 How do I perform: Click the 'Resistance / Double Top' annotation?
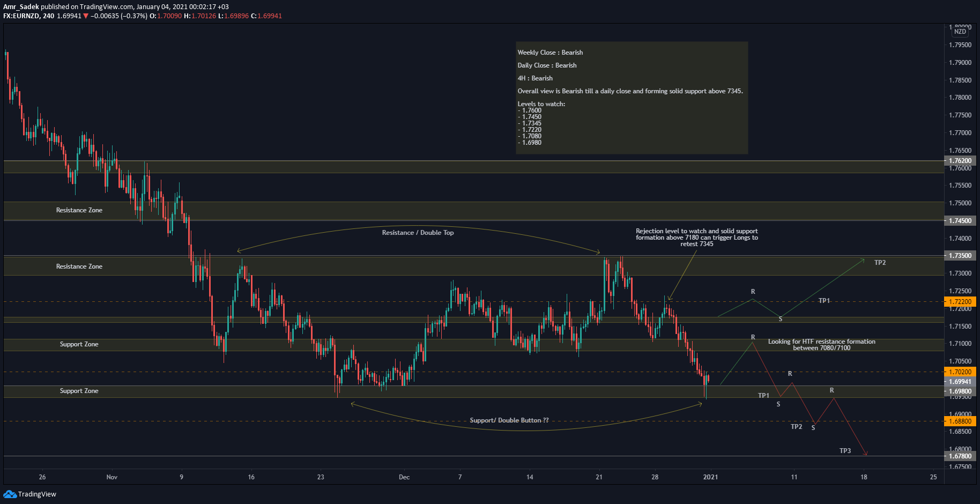418,233
